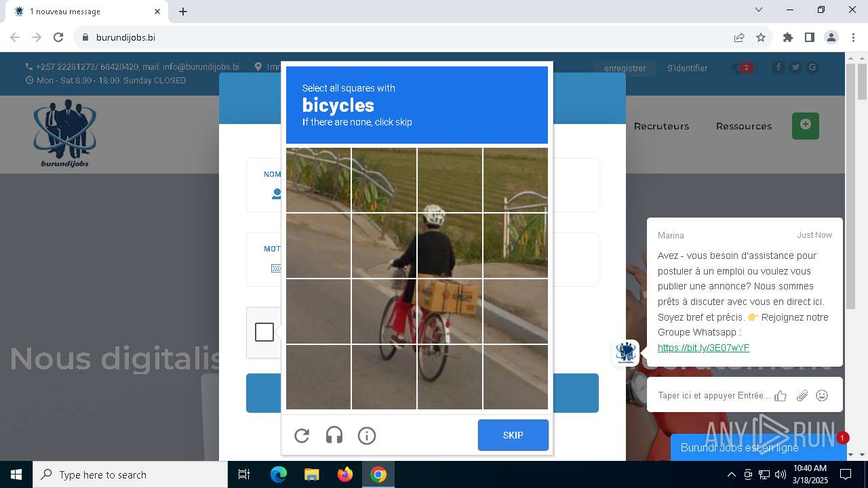Close the '1 nouveau message' tab
This screenshot has width=868, height=488.
click(157, 12)
